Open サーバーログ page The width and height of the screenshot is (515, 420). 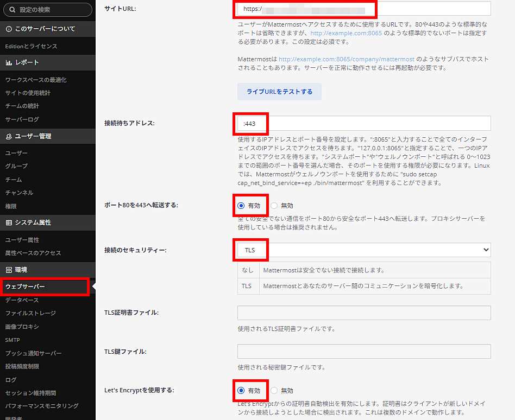coord(22,119)
